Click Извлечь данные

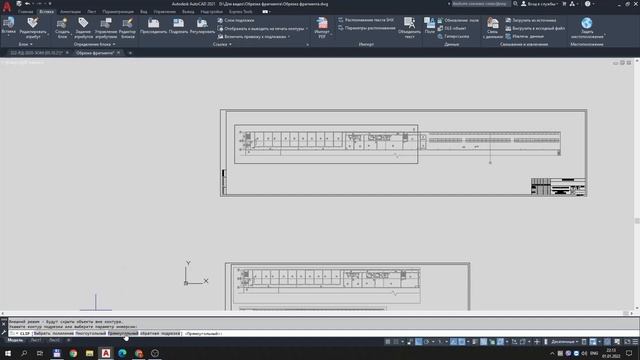click(524, 36)
